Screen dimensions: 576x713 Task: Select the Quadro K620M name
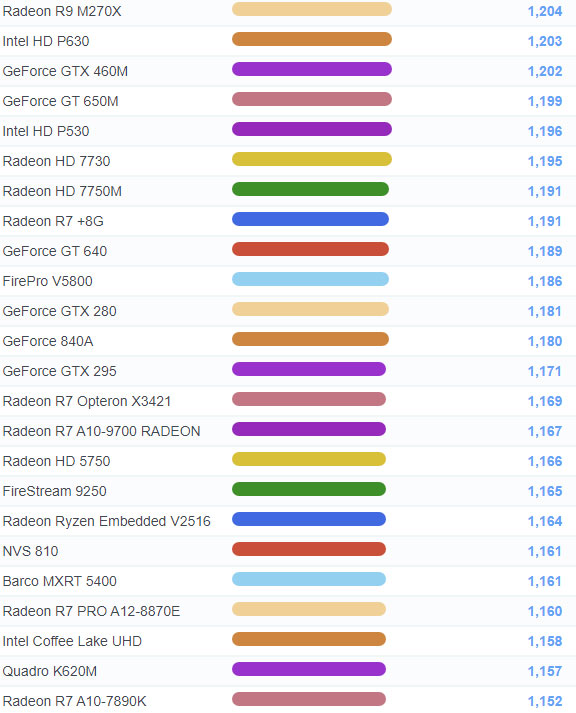[x=50, y=672]
